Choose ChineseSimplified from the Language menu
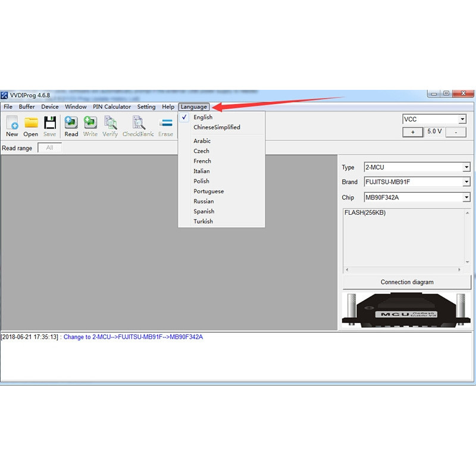The height and width of the screenshot is (476, 476). 217,127
